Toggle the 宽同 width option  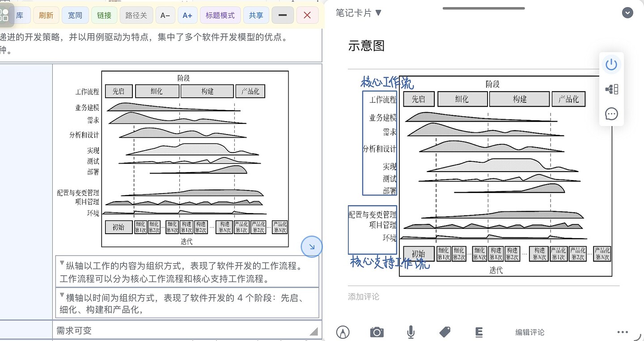(x=75, y=15)
